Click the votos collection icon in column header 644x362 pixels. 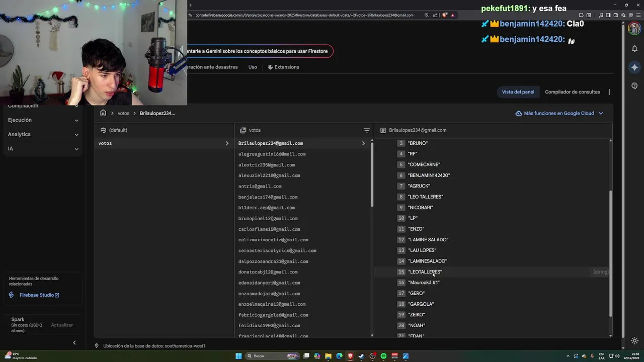tap(243, 130)
